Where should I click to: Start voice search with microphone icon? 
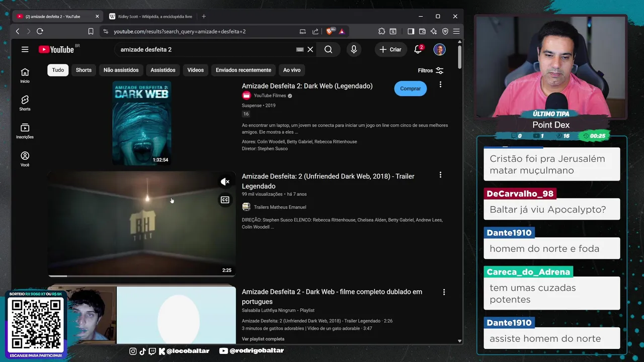(354, 49)
